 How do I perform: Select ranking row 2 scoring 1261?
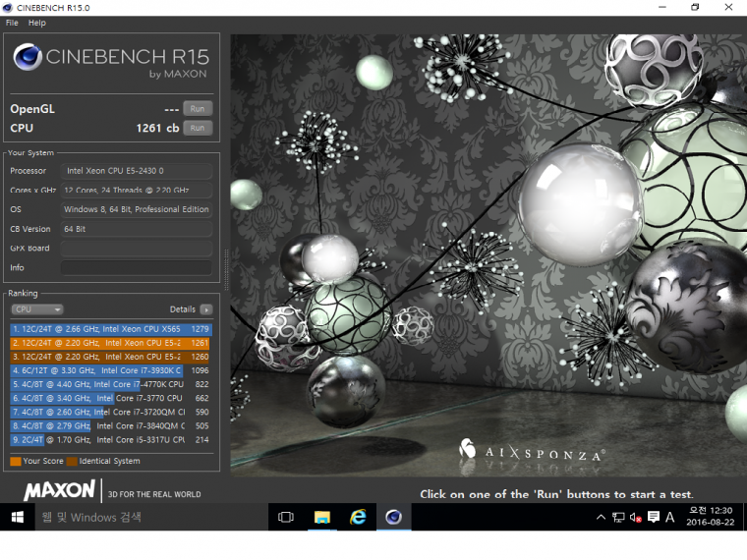click(x=110, y=343)
